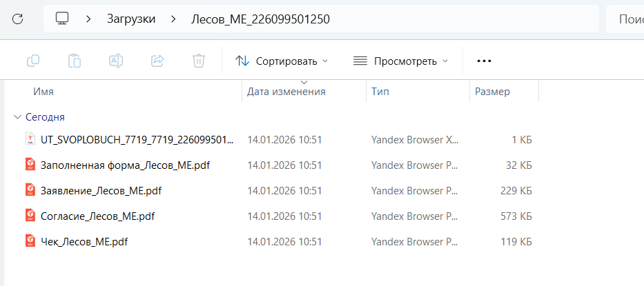Click the 32 КБ size cell

pos(519,165)
